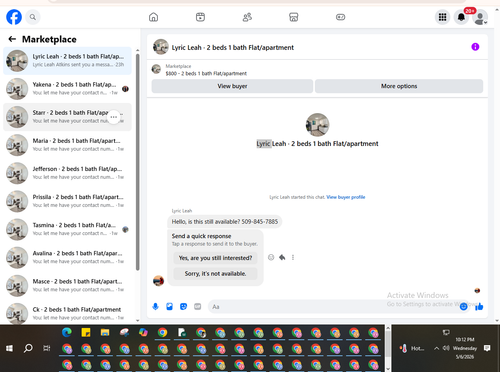500x372 pixels.
Task: Click the voice clip microphone icon
Action: 155,307
